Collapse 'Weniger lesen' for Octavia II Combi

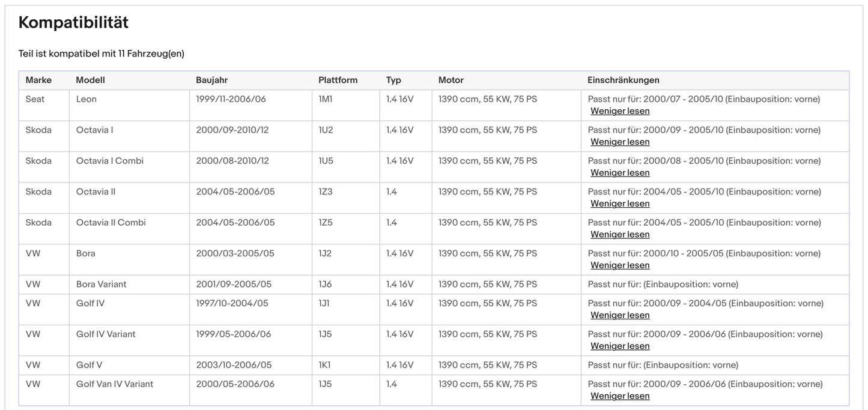[x=620, y=235]
